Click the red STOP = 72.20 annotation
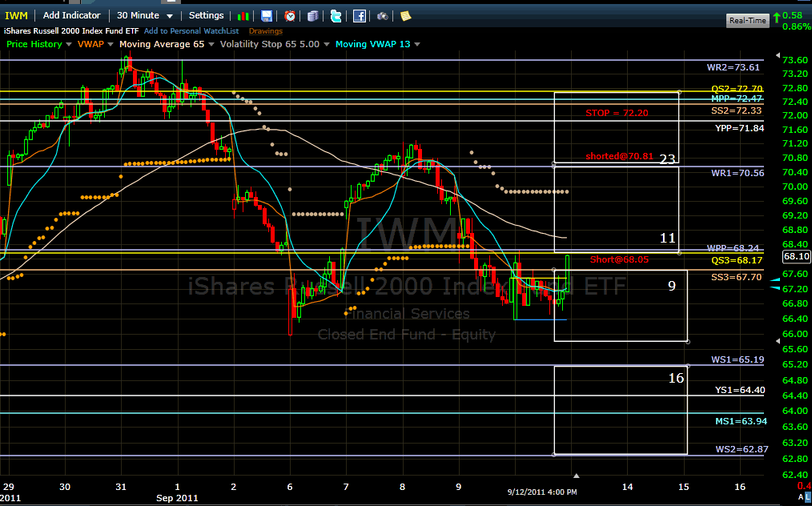This screenshot has height=506, width=812. pos(617,113)
